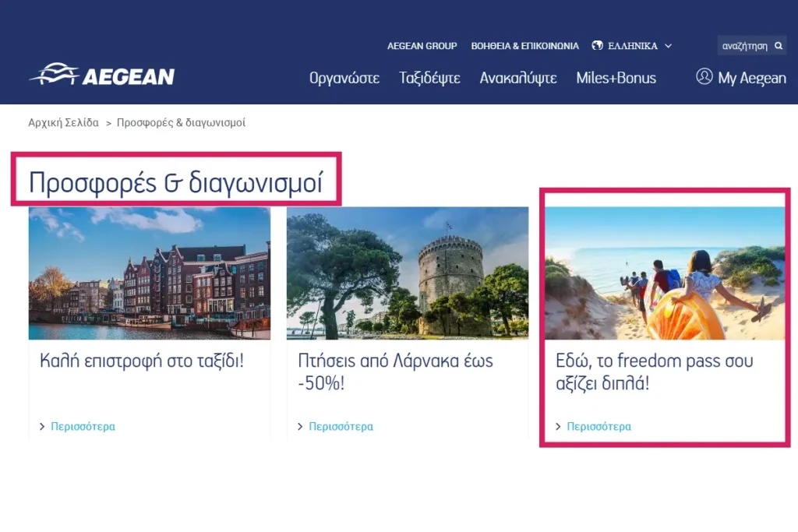Click the Aegean airline logo
The height and width of the screenshot is (532, 798).
click(102, 75)
